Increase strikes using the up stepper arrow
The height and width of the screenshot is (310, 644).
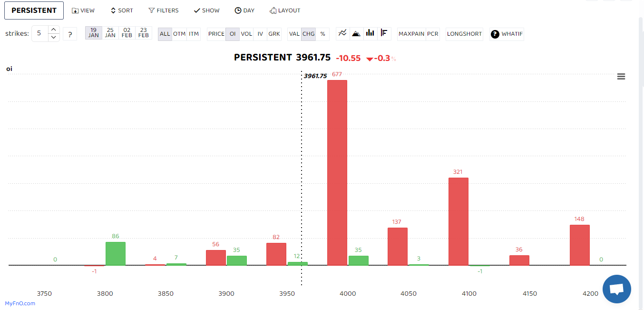pyautogui.click(x=54, y=30)
